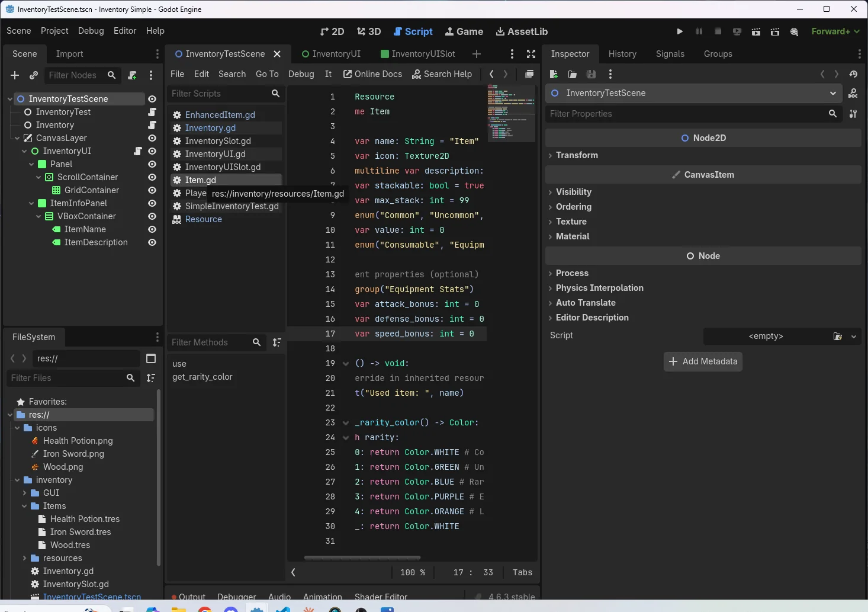
Task: Run the project with play button
Action: (680, 31)
